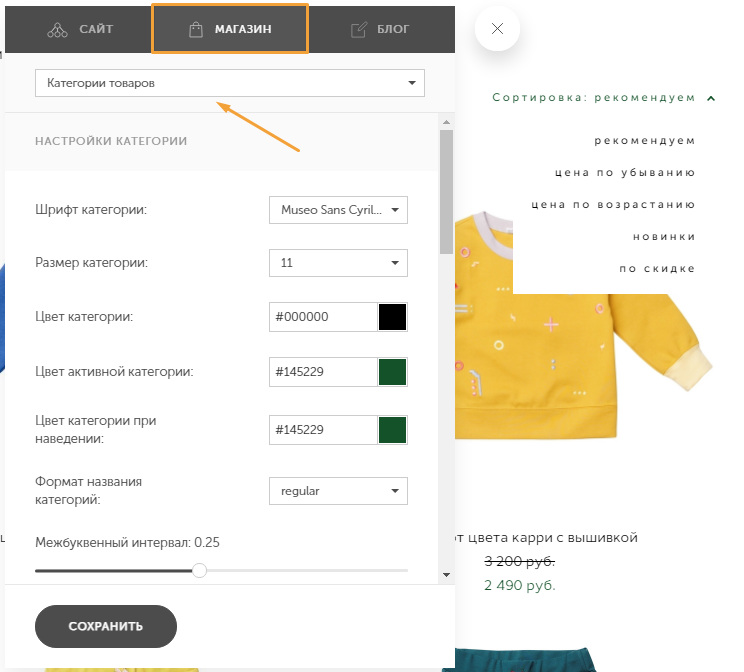This screenshot has height=672, width=744.
Task: Switch to the Сайт tab
Action: [x=79, y=29]
